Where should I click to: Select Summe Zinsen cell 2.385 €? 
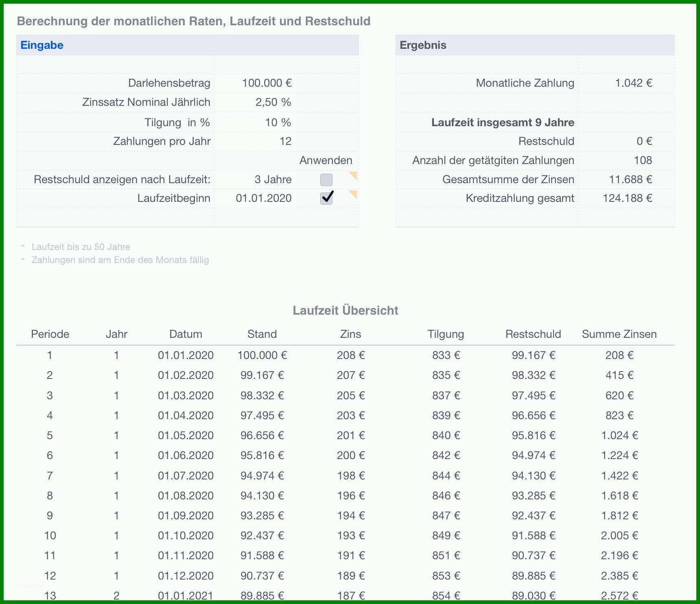click(619, 576)
